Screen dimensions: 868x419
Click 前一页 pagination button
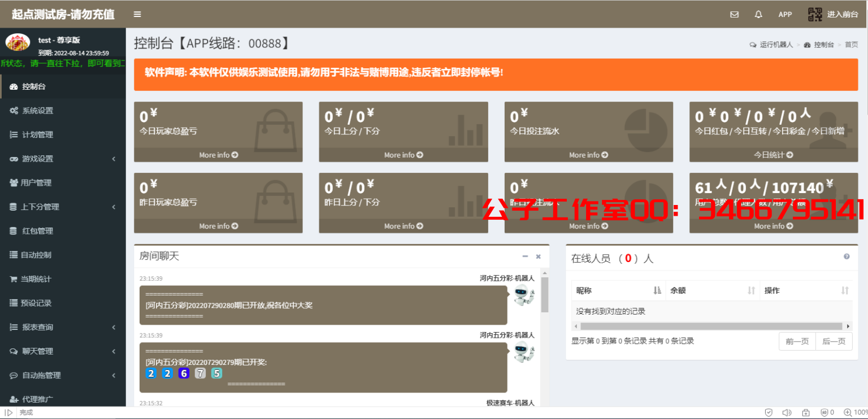coord(797,341)
